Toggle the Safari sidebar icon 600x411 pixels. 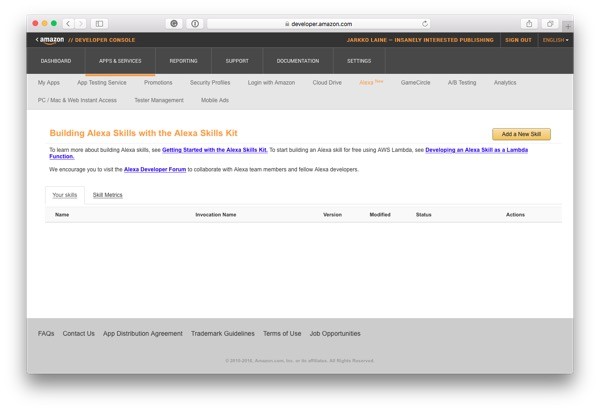99,24
